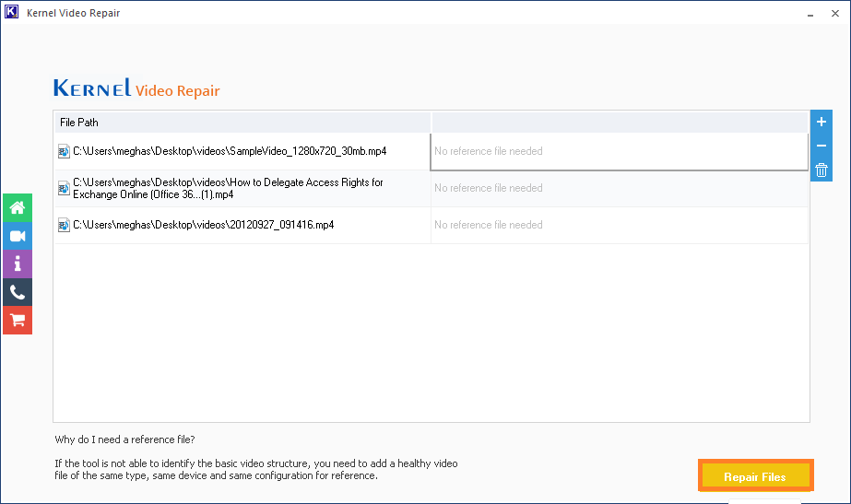This screenshot has height=504, width=851.
Task: Click the Kernel Video Repair logo
Action: point(136,88)
